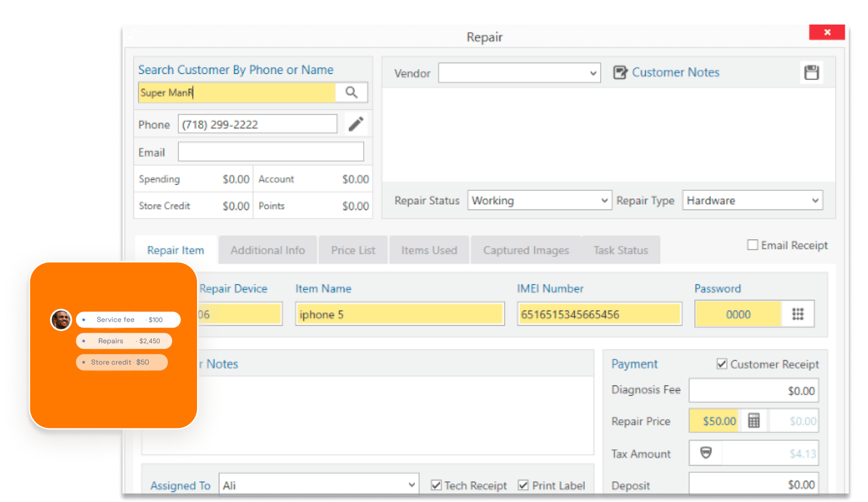Enable the Email Receipt checkbox
Viewport: 868px width, 502px height.
point(752,245)
